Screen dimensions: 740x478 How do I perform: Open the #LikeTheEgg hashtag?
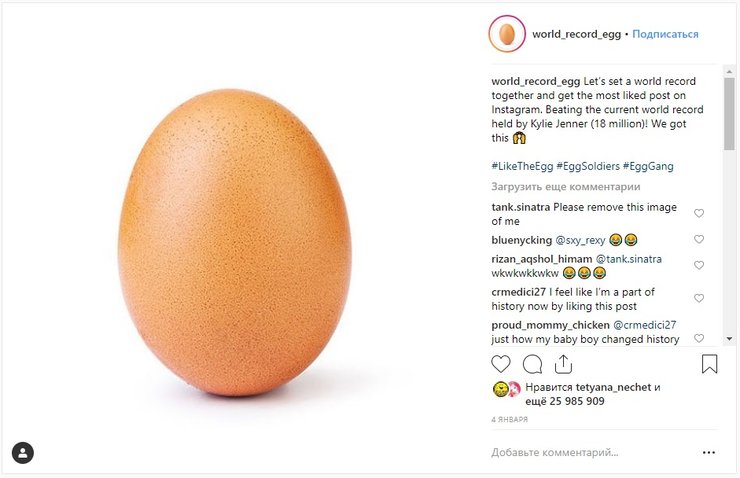tap(524, 166)
